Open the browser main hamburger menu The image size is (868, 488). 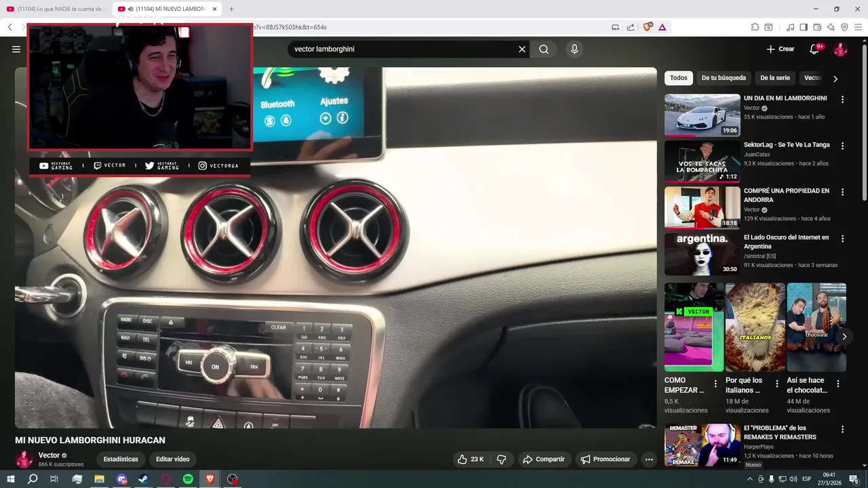pos(858,27)
